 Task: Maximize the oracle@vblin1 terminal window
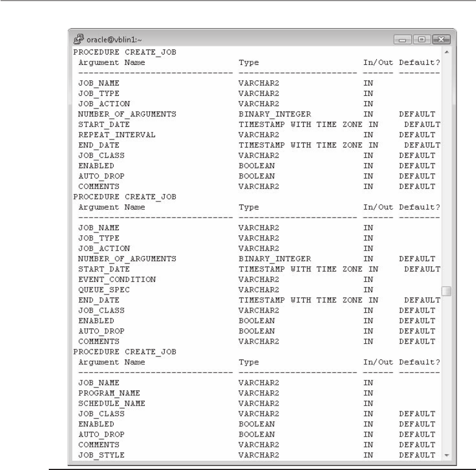pos(421,40)
